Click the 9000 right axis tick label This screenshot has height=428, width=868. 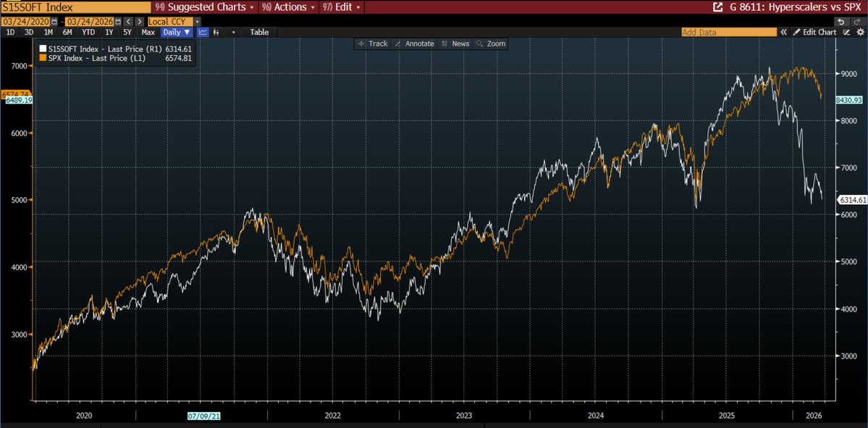[x=848, y=74]
